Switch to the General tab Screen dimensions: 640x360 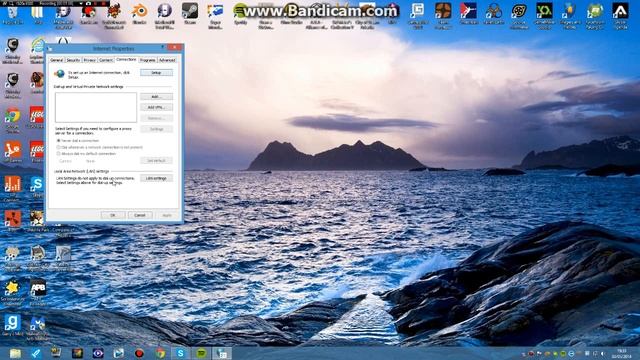(56, 60)
